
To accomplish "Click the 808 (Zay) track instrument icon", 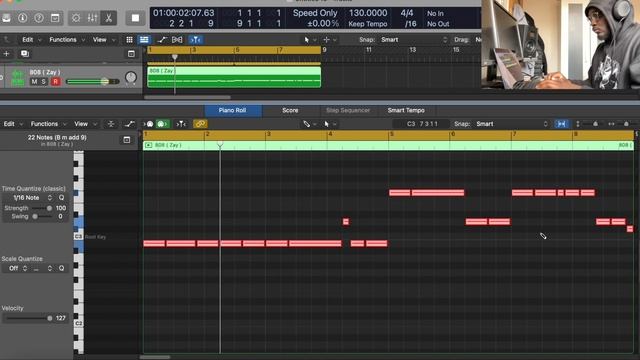I will [18, 78].
